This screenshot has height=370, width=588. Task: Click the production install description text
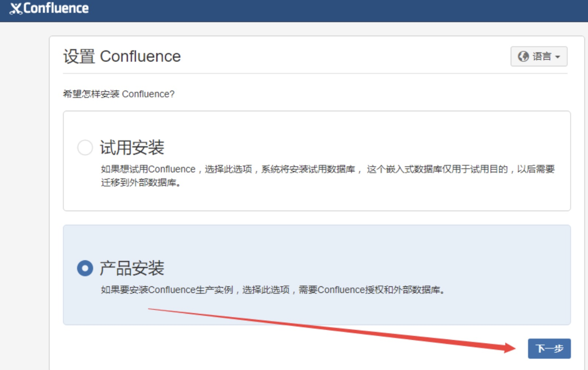tap(273, 290)
